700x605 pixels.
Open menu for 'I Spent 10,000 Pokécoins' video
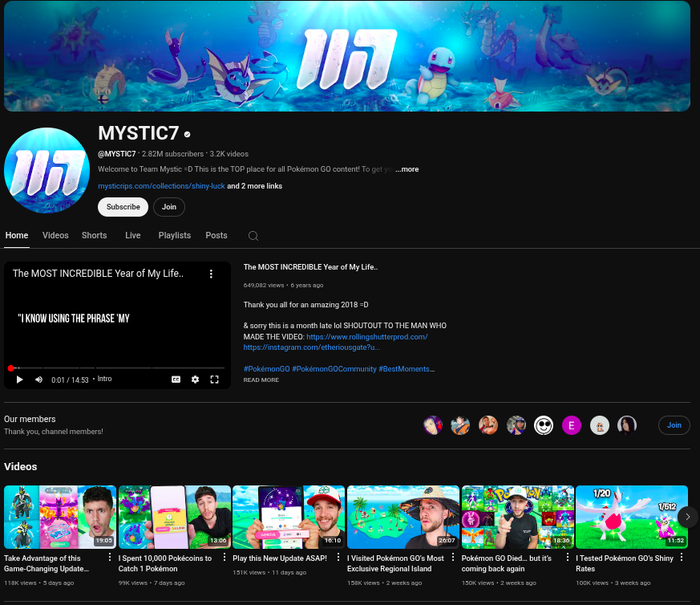(224, 557)
